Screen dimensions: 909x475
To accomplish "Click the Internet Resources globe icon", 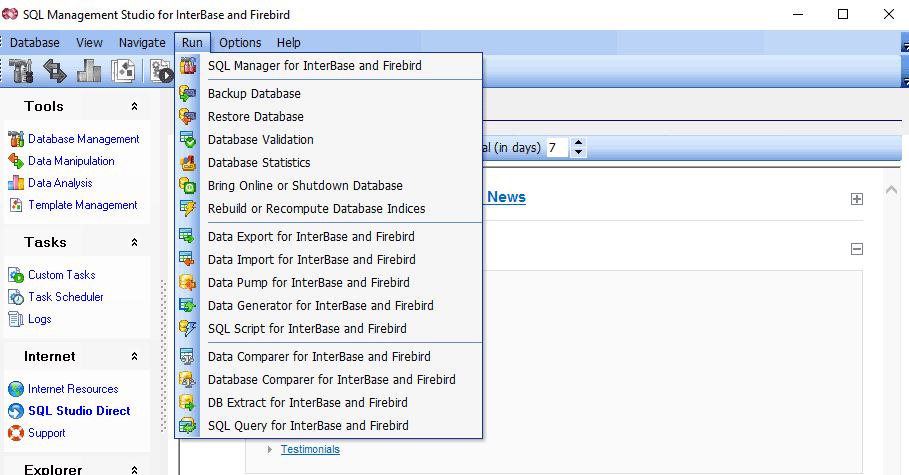I will [x=16, y=389].
